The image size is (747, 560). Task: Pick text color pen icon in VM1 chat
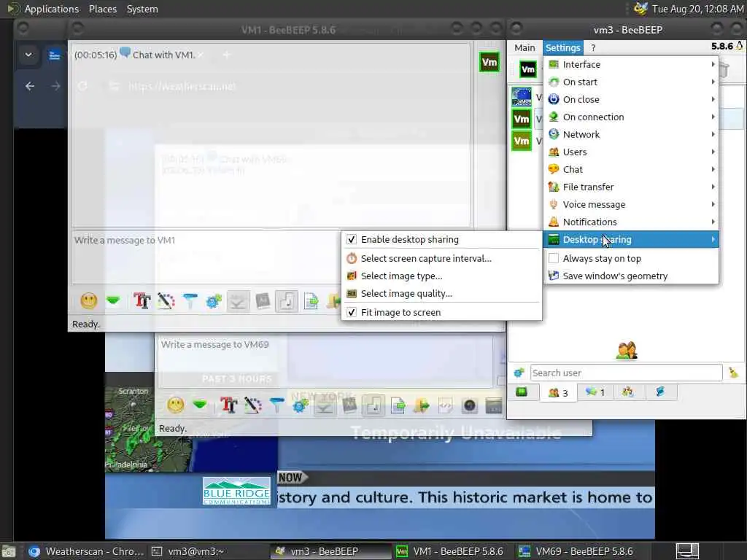point(166,300)
